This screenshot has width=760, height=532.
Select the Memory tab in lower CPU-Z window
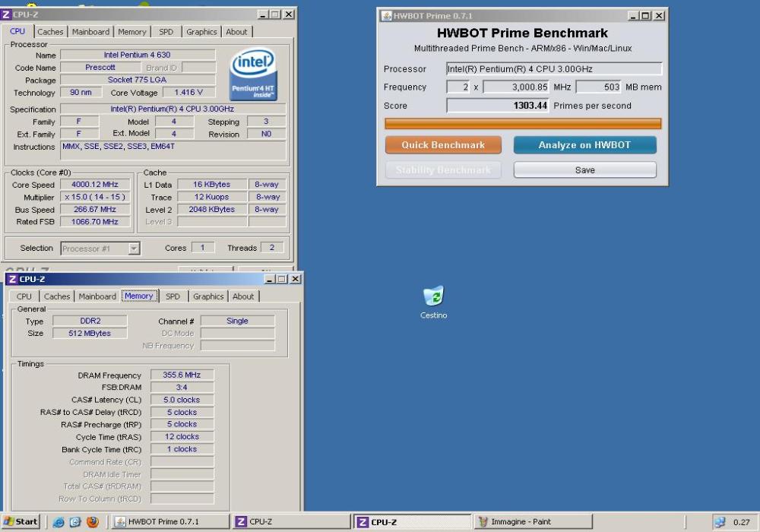tap(139, 296)
